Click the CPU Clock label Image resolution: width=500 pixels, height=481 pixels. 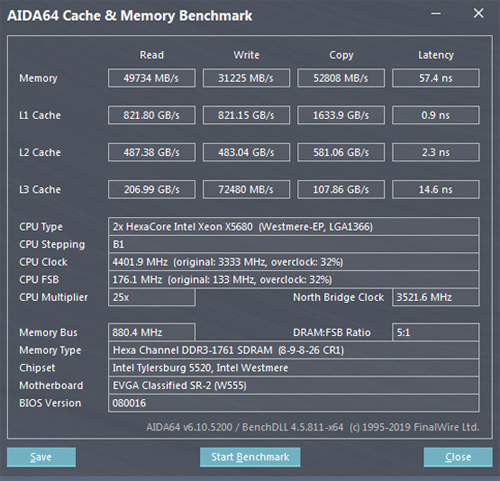(x=43, y=262)
